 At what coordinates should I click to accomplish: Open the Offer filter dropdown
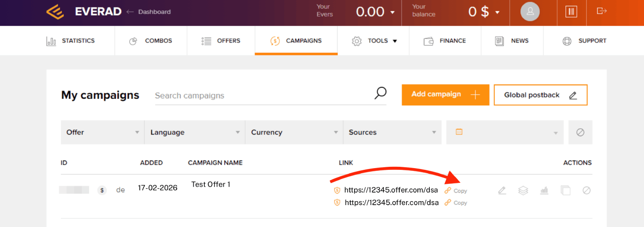coord(103,132)
